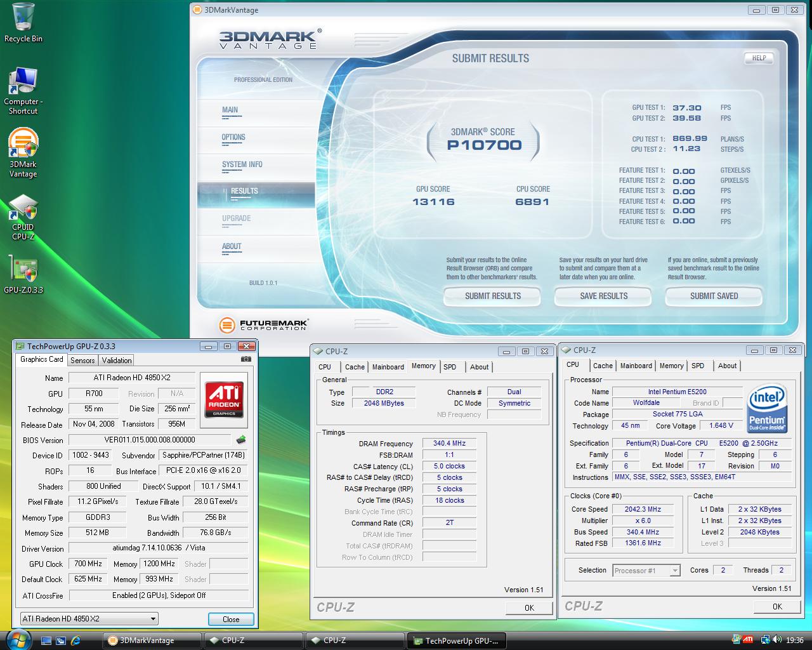This screenshot has height=650, width=812.
Task: Click OK in the Memory CPU-Z window
Action: (x=529, y=608)
